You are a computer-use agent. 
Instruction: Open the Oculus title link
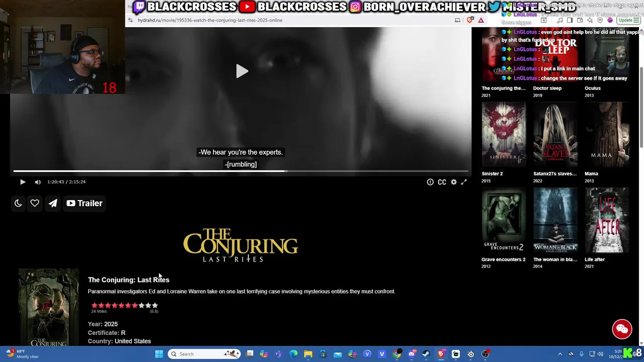pos(593,88)
